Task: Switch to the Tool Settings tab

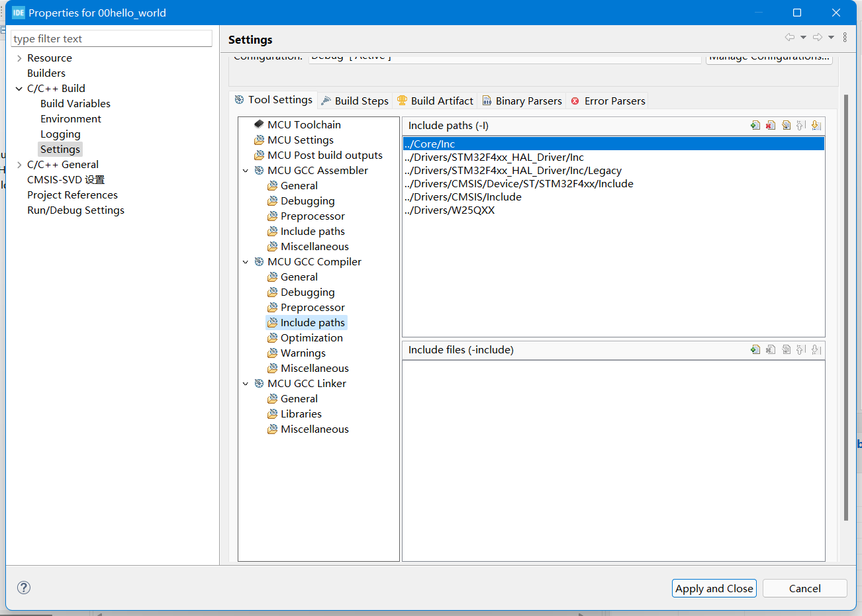Action: (x=273, y=100)
